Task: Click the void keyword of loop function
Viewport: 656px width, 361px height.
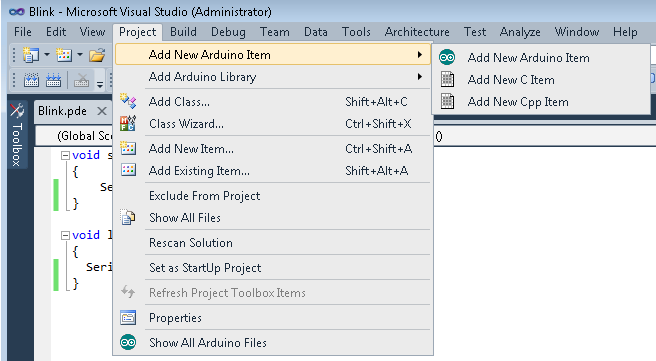Action: (86, 235)
